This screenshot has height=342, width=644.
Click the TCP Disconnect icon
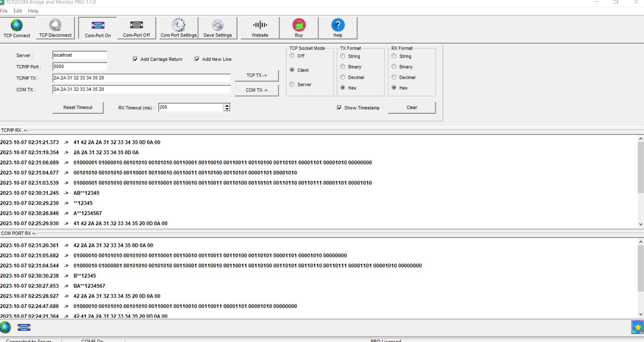[55, 28]
